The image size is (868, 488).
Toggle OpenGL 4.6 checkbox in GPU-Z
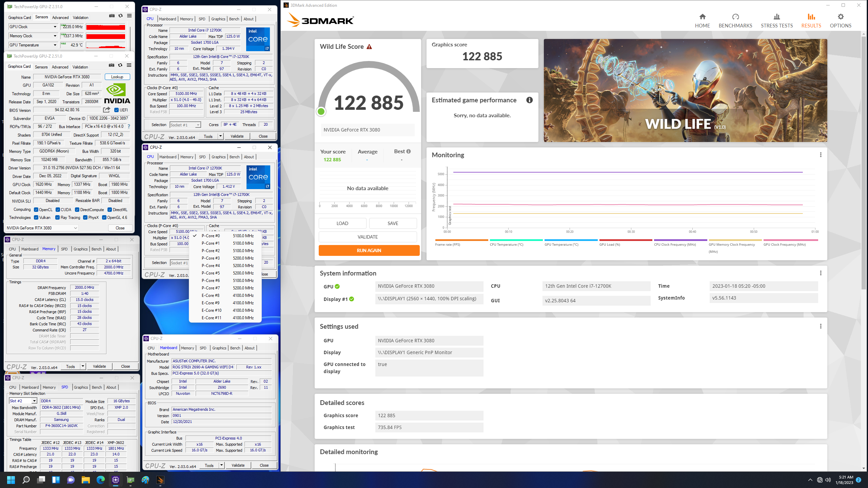coord(104,218)
